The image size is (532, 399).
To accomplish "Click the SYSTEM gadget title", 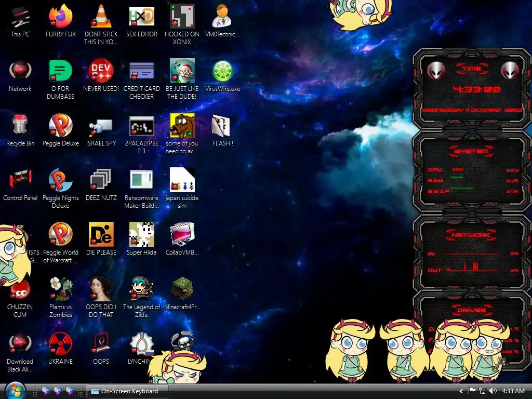I will pyautogui.click(x=472, y=151).
